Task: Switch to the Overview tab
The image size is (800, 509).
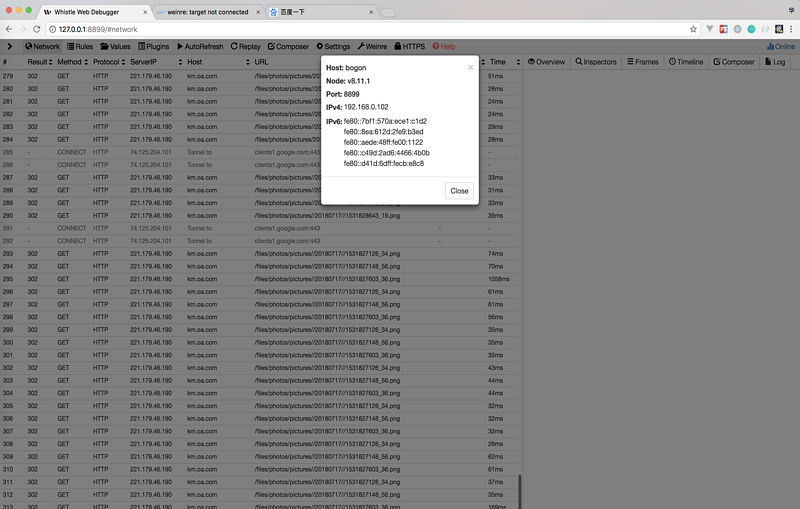Action: tap(546, 62)
